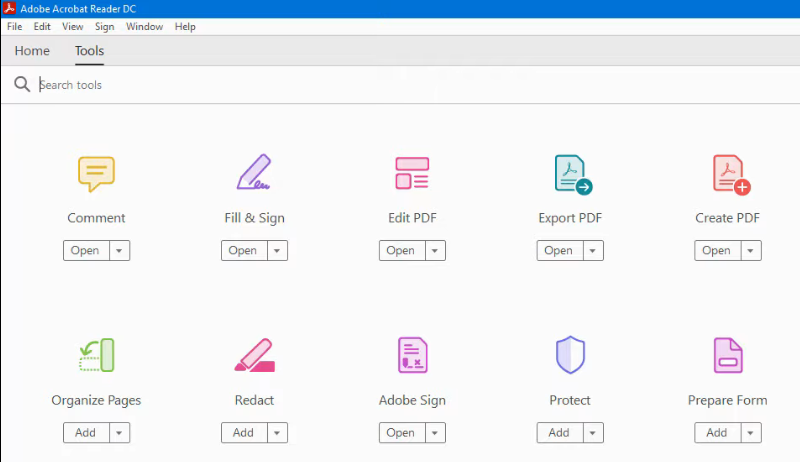Click the Create PDF label
800x462 pixels.
tap(728, 218)
